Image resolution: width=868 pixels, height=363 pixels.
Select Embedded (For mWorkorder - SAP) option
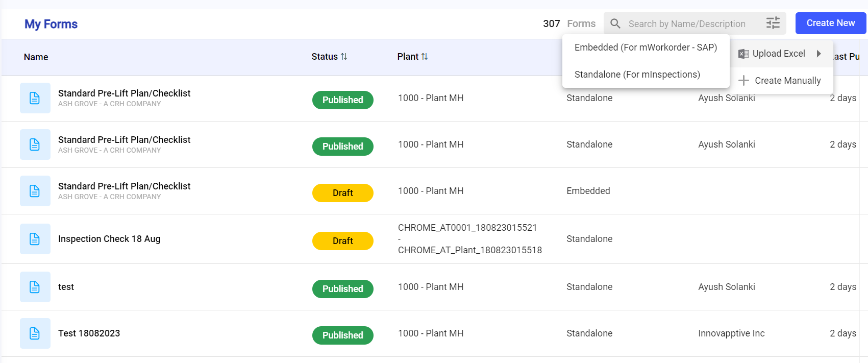[646, 47]
